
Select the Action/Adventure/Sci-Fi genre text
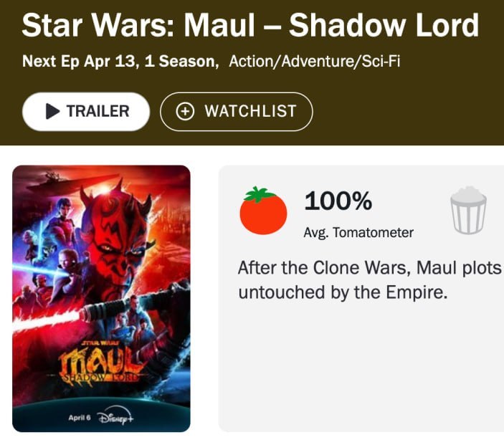click(x=314, y=62)
